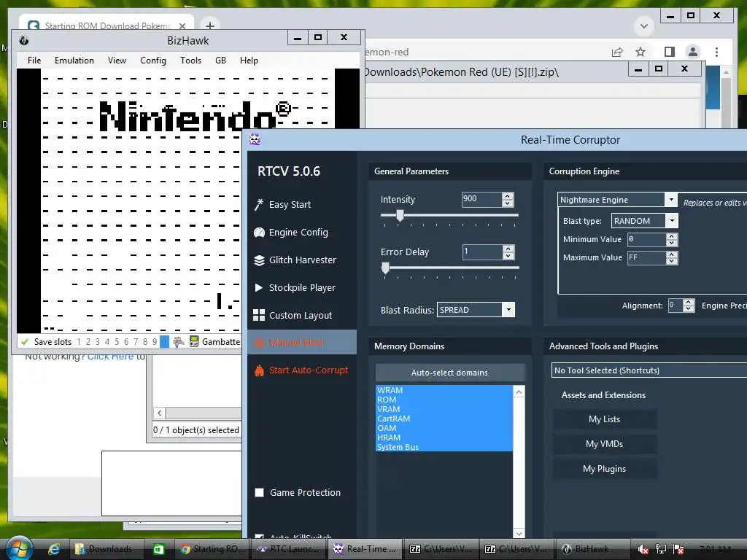This screenshot has height=560, width=747.
Task: Click the Start Auto-Corrupt flame icon
Action: coord(259,370)
